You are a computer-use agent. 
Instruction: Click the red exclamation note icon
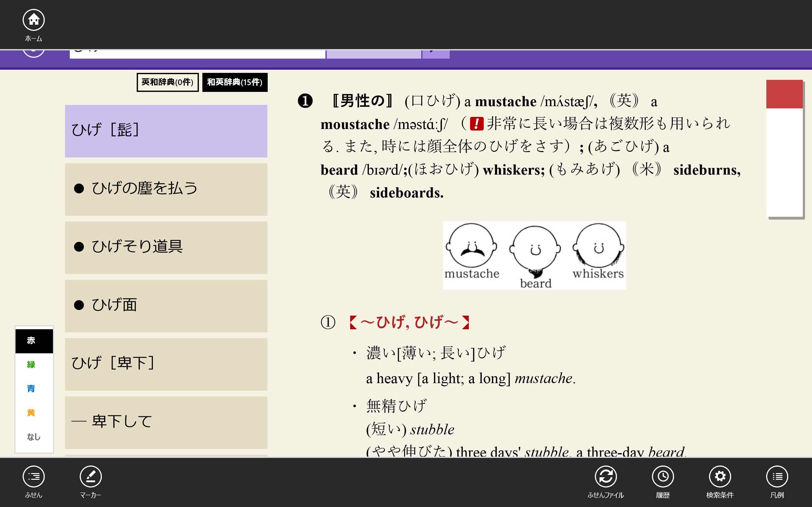click(x=476, y=124)
